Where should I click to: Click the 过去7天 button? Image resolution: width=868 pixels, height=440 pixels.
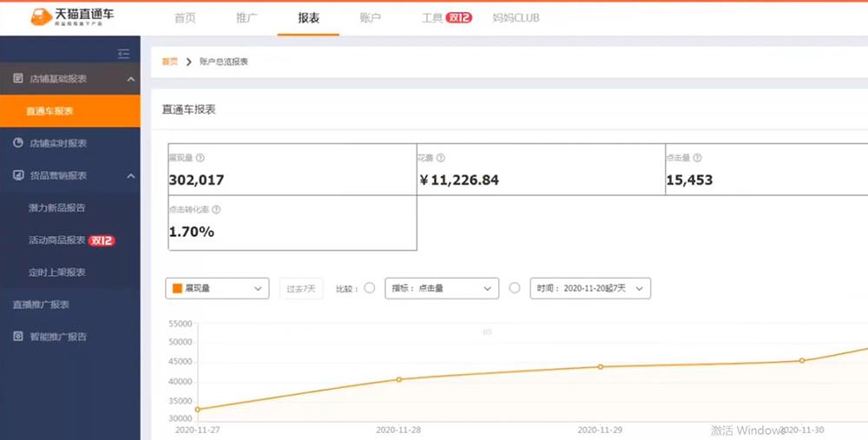coord(301,288)
